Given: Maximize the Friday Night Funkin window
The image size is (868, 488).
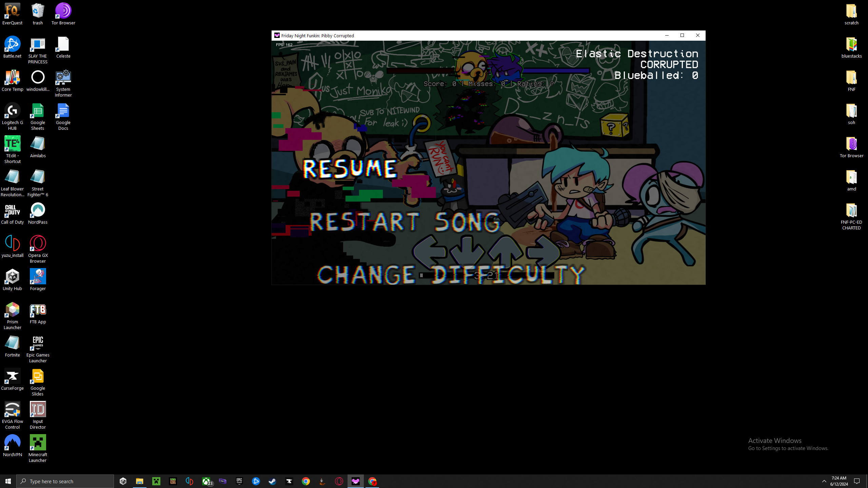Looking at the screenshot, I should click(682, 35).
